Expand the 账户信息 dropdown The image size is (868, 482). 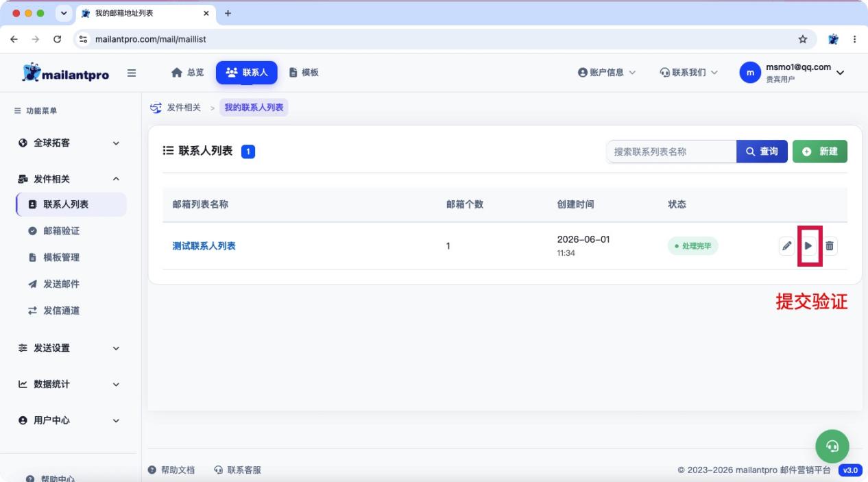pyautogui.click(x=607, y=73)
